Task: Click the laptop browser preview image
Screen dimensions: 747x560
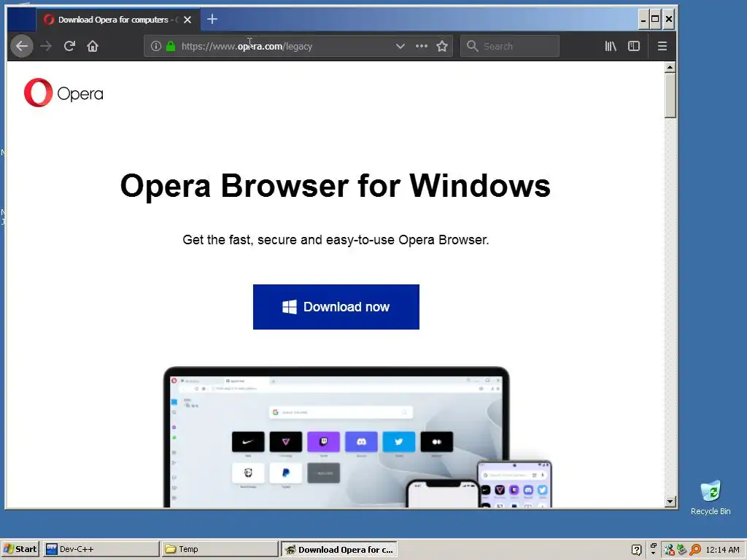Action: pyautogui.click(x=336, y=437)
